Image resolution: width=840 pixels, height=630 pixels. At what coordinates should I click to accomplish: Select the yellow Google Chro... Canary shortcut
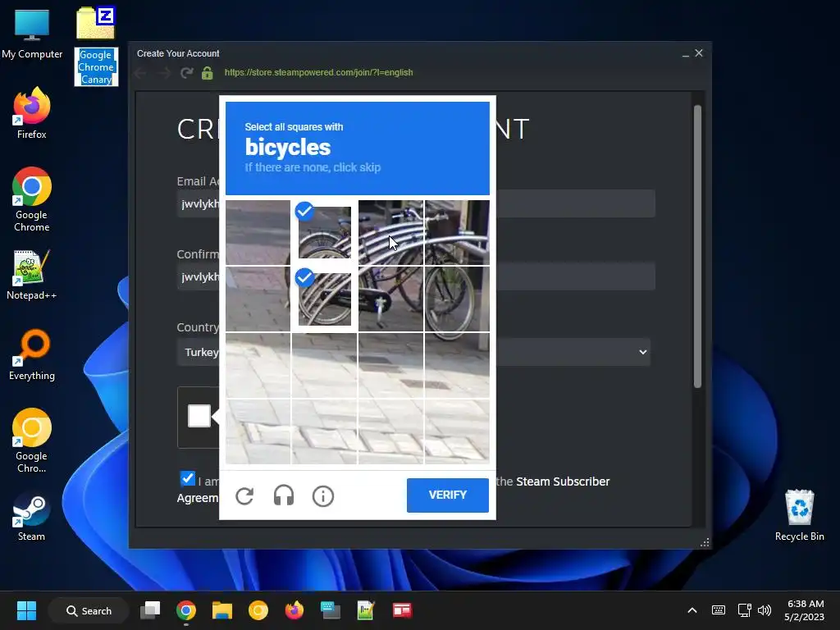coord(32,441)
